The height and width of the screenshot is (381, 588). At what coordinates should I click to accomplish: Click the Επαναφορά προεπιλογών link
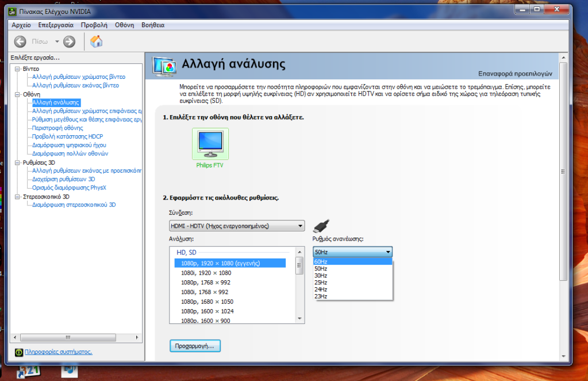point(515,74)
